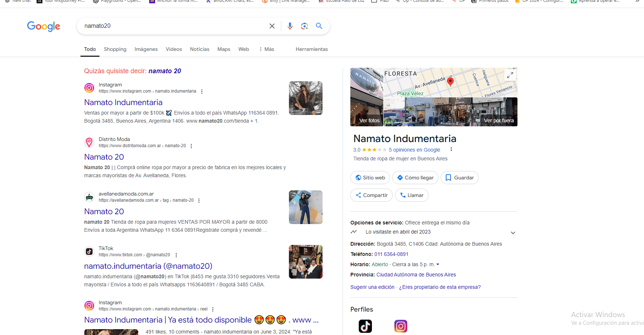The width and height of the screenshot is (644, 335).
Task: Open the TikTok result thumbnail
Action: (306, 262)
